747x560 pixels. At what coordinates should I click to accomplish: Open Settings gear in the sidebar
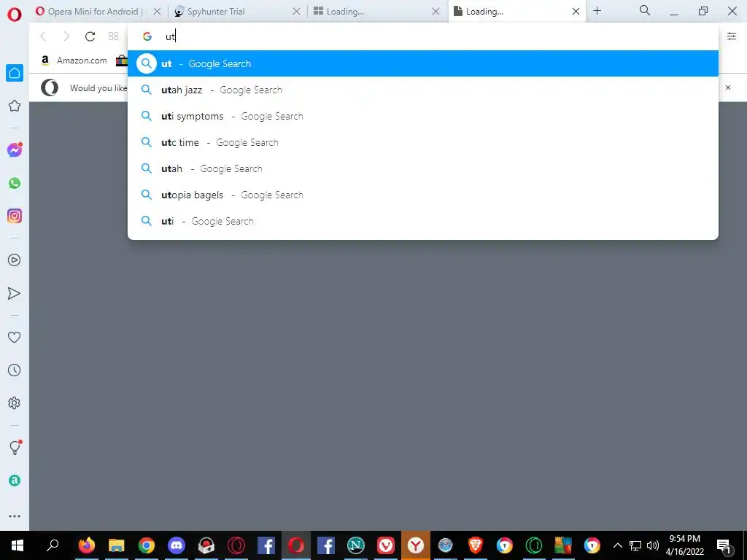pyautogui.click(x=15, y=402)
